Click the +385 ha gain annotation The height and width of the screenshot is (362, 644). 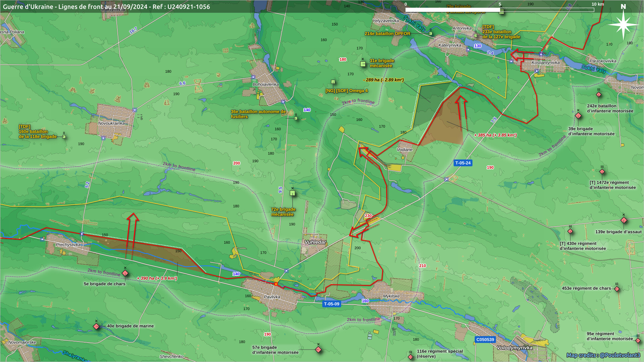click(x=495, y=135)
